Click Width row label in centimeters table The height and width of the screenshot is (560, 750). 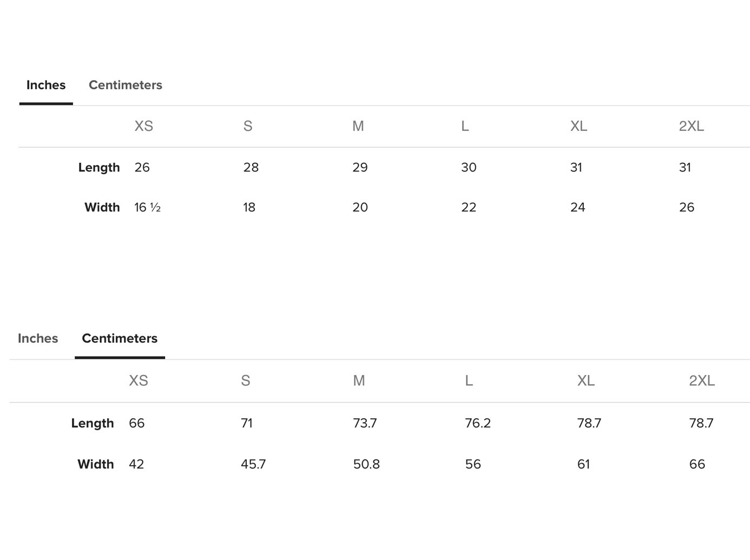pyautogui.click(x=96, y=464)
